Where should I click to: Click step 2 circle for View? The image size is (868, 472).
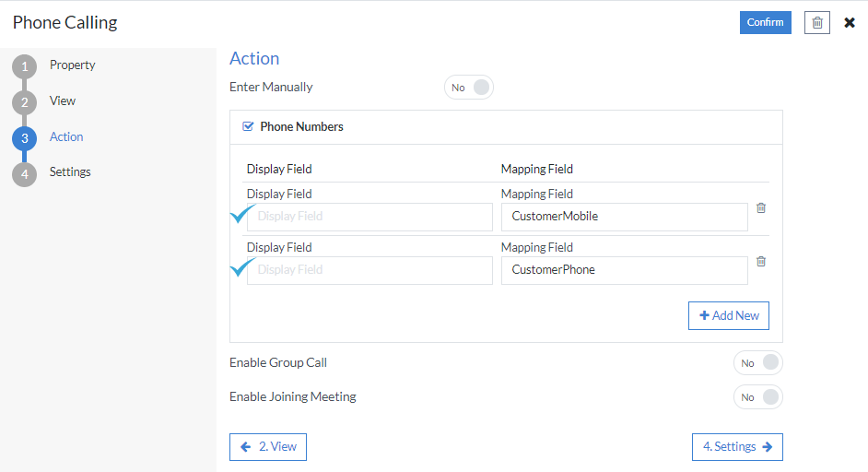tap(24, 102)
